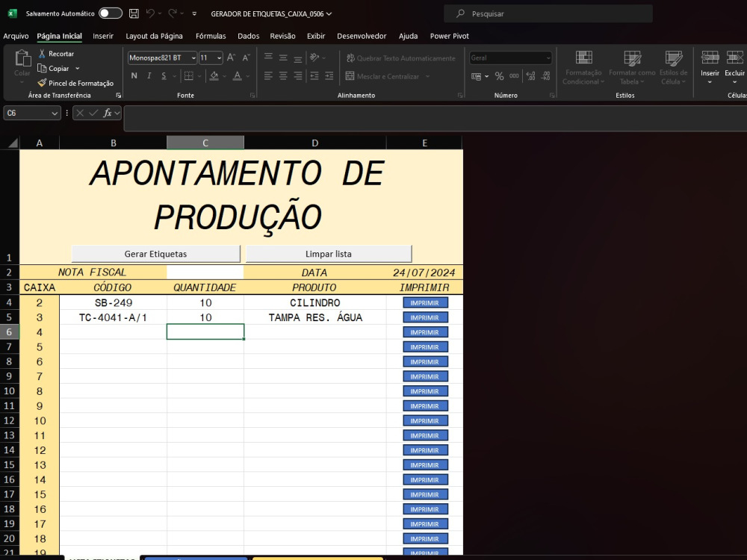Image resolution: width=747 pixels, height=560 pixels.
Task: Click IMPRIMIR button for CILINDRO row
Action: point(425,303)
